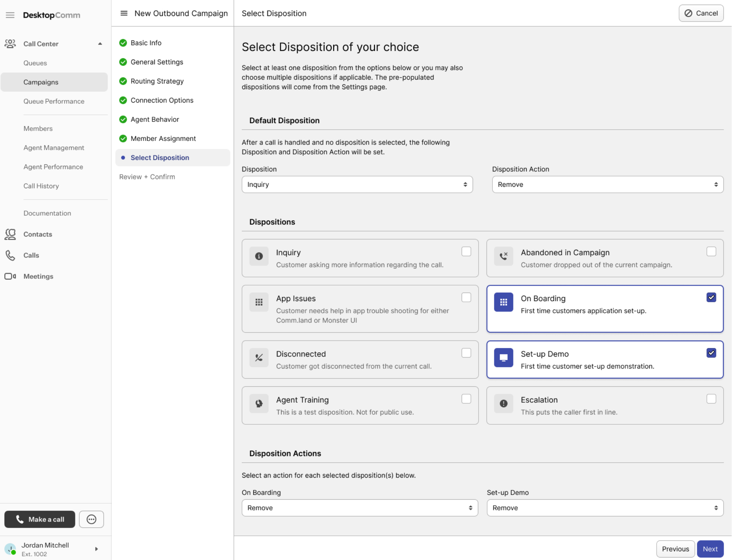This screenshot has width=732, height=560.
Task: Click the Abandoned in Campaign phone icon
Action: point(503,256)
